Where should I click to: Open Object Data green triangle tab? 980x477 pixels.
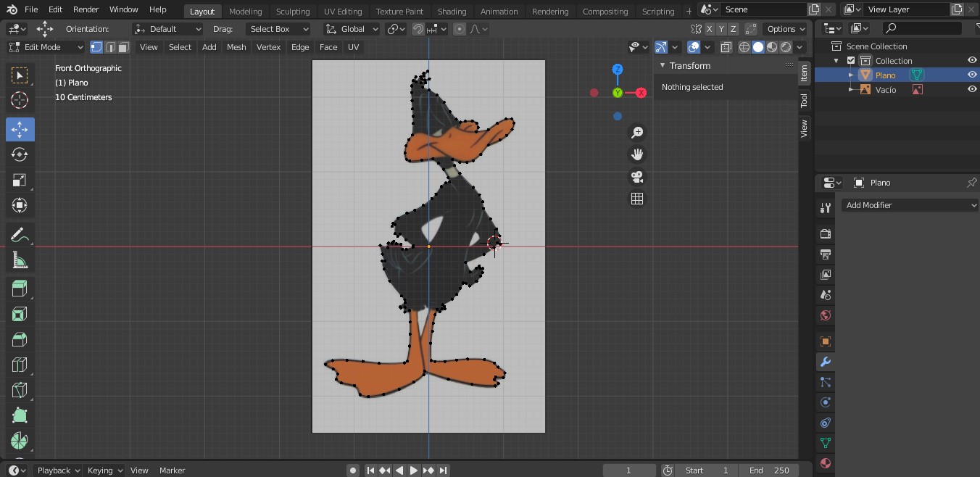pos(825,443)
